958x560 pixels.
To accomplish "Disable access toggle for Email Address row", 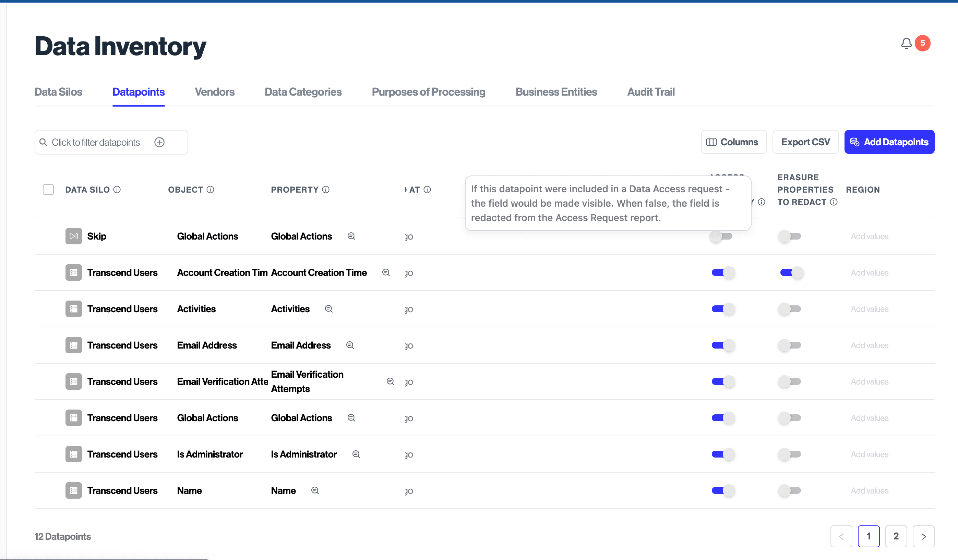I will [723, 345].
